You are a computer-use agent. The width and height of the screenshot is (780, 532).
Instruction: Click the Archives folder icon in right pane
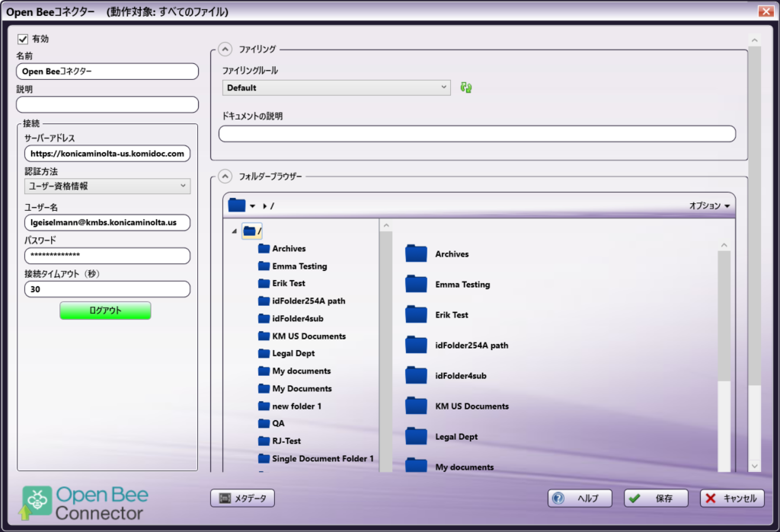(x=416, y=253)
